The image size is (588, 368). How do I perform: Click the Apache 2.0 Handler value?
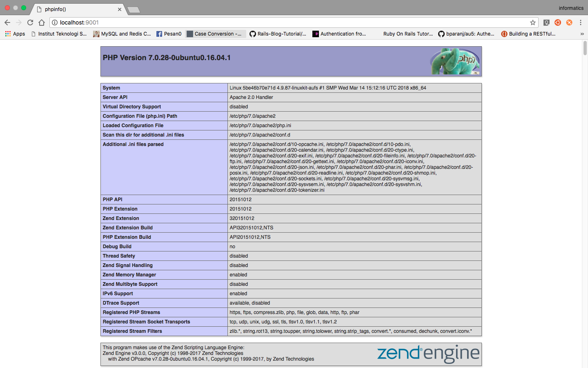(x=251, y=97)
